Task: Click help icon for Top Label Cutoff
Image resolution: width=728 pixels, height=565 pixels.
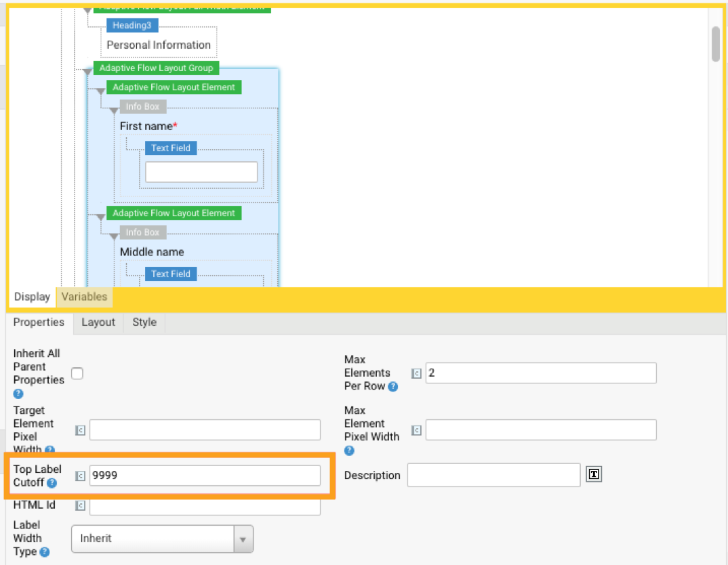Action: pyautogui.click(x=52, y=483)
